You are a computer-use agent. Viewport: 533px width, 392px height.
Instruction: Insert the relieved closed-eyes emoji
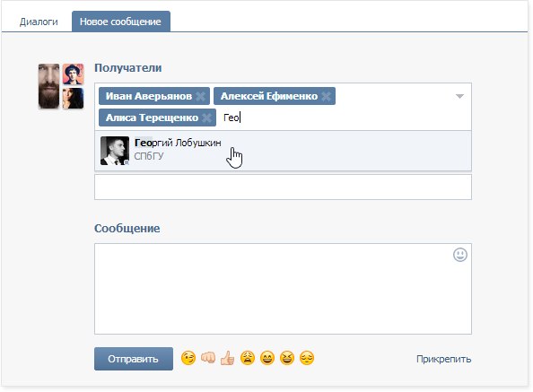click(x=307, y=359)
